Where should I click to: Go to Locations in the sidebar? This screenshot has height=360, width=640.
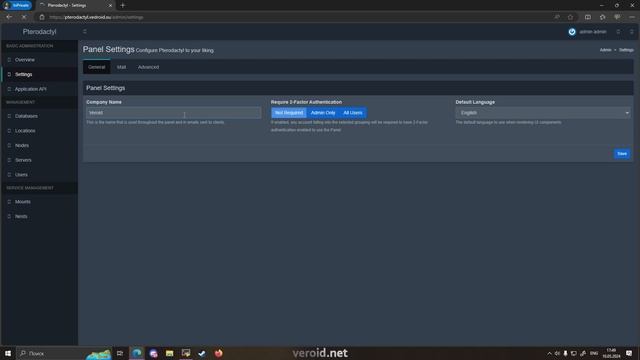39,131
